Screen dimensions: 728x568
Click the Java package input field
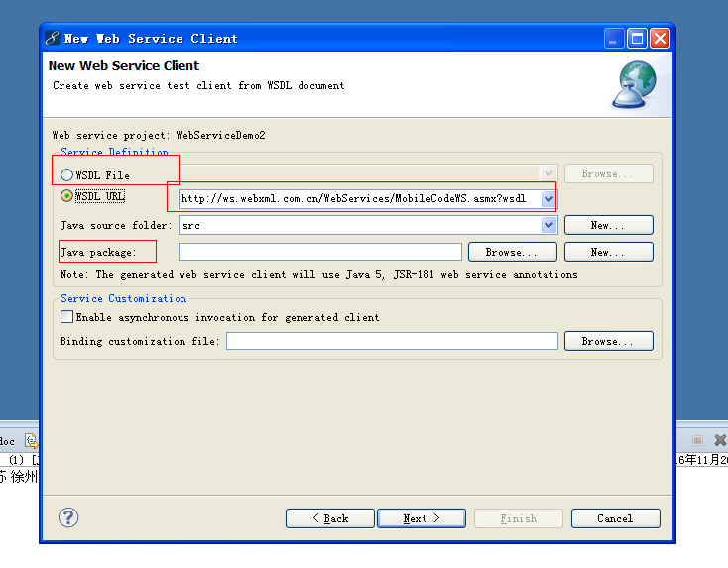(320, 252)
